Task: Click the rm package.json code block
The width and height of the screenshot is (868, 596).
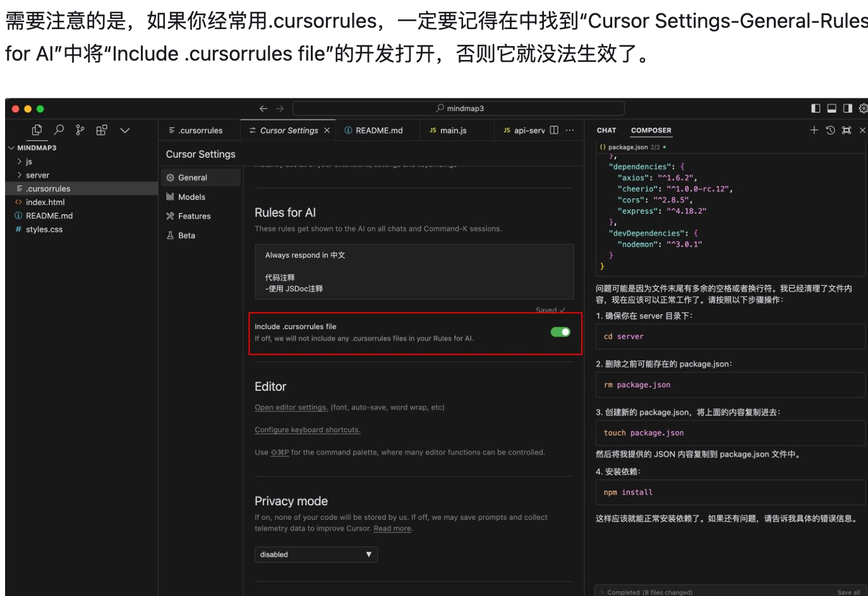Action: (x=730, y=384)
